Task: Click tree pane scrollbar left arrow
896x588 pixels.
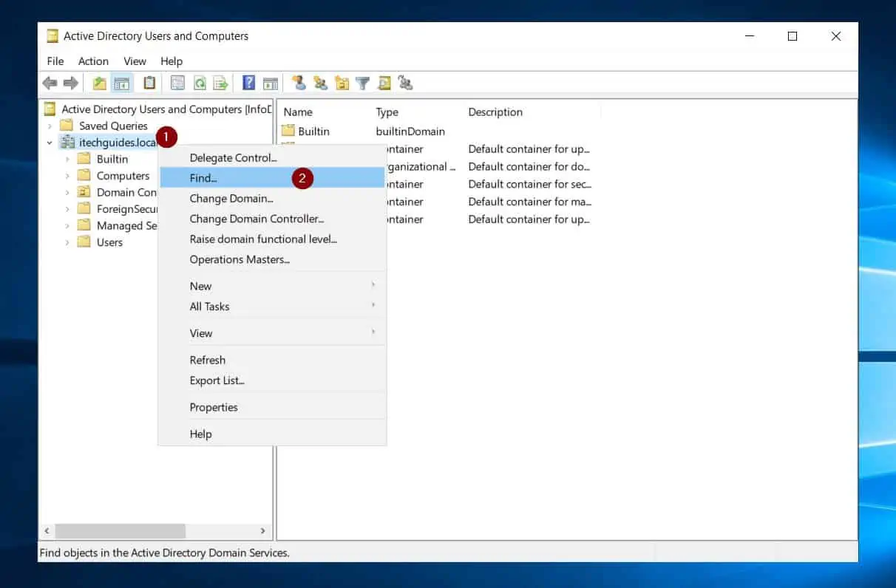Action: tap(47, 531)
